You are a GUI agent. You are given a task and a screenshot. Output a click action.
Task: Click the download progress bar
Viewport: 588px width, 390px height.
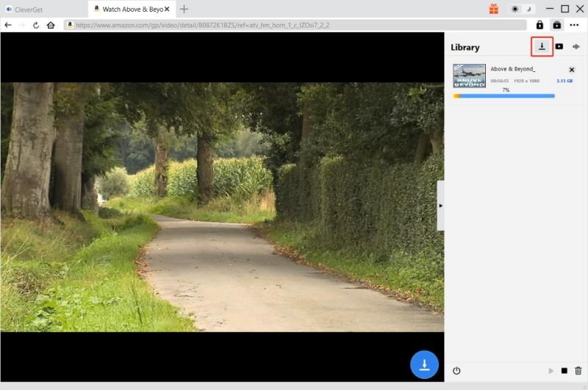coord(504,96)
